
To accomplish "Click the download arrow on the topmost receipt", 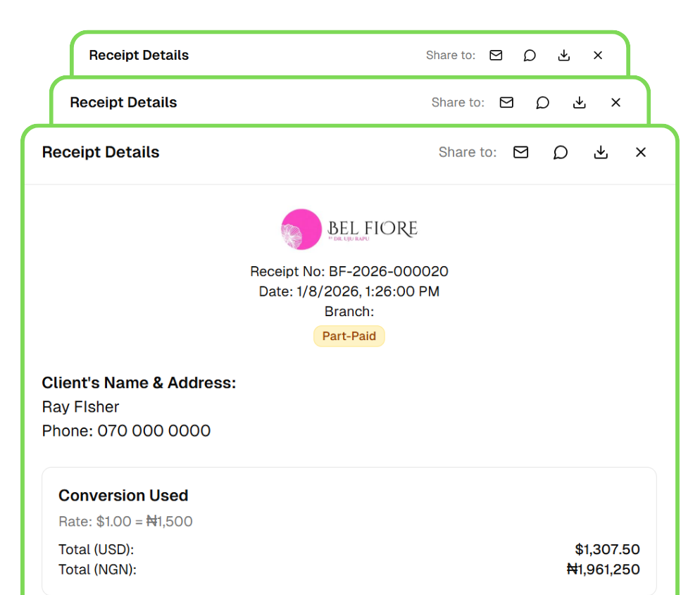I will pos(563,55).
